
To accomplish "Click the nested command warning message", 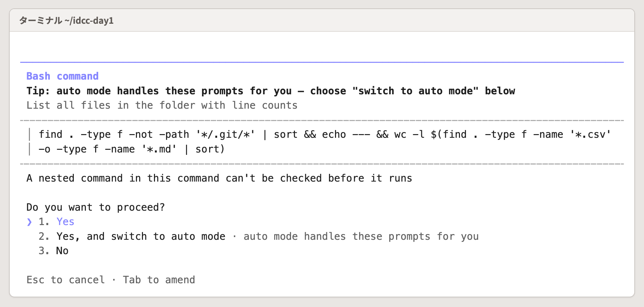I will click(219, 178).
